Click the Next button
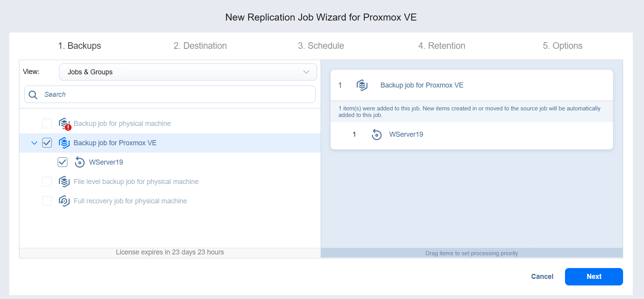 tap(594, 277)
